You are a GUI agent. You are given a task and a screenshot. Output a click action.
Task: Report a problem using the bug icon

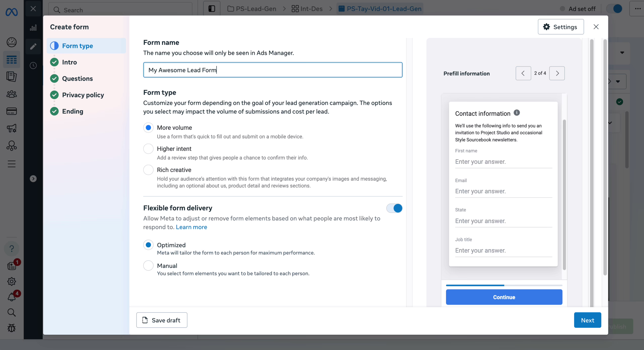pos(12,328)
